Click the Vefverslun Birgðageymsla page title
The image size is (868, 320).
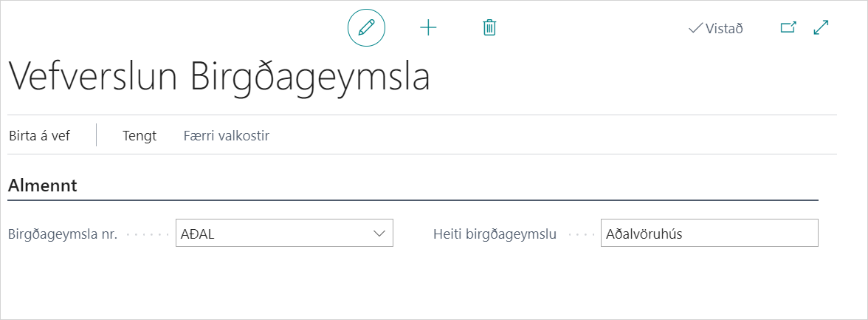click(x=218, y=78)
